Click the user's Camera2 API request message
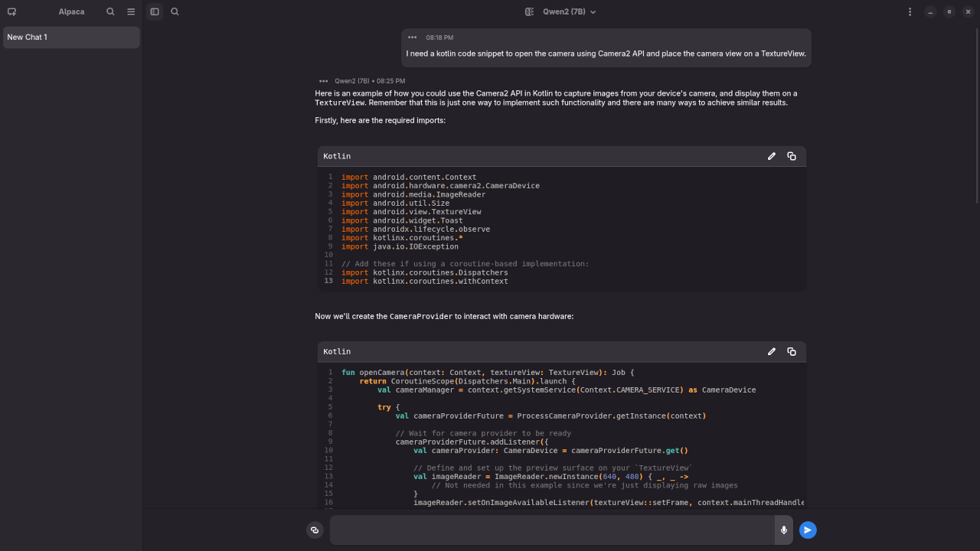980x551 pixels. [x=606, y=54]
